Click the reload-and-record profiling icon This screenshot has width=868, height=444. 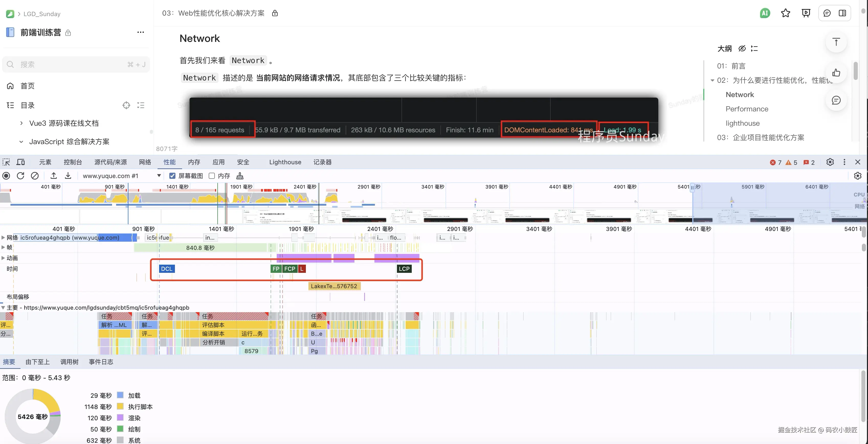(20, 176)
